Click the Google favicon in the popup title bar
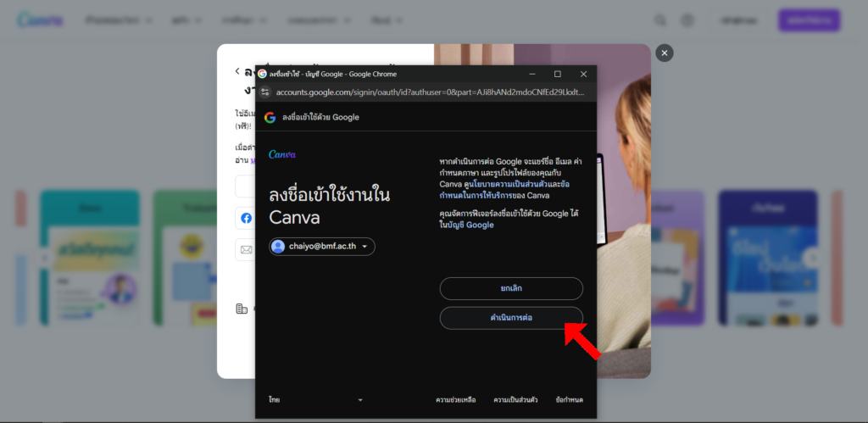Image resolution: width=868 pixels, height=423 pixels. (263, 74)
